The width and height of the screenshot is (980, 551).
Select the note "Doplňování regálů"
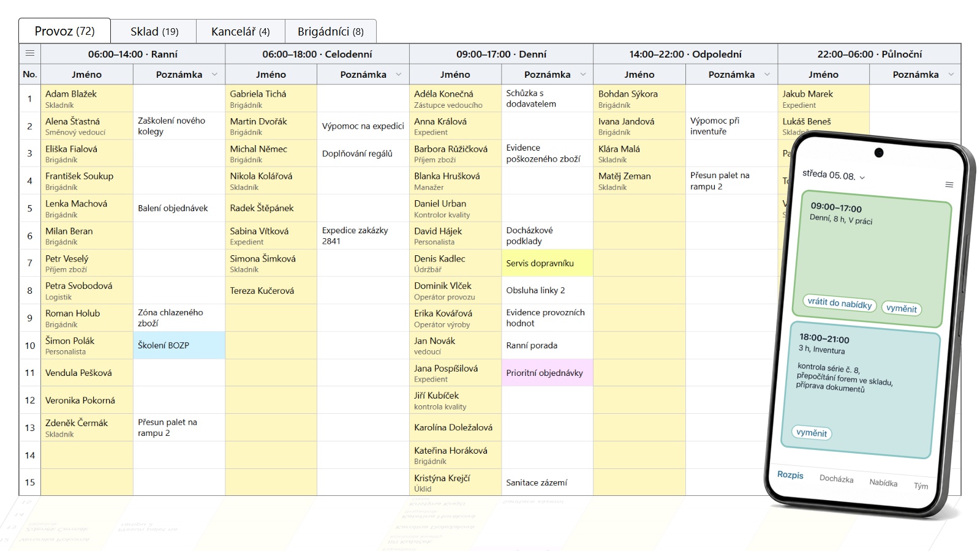coord(363,154)
